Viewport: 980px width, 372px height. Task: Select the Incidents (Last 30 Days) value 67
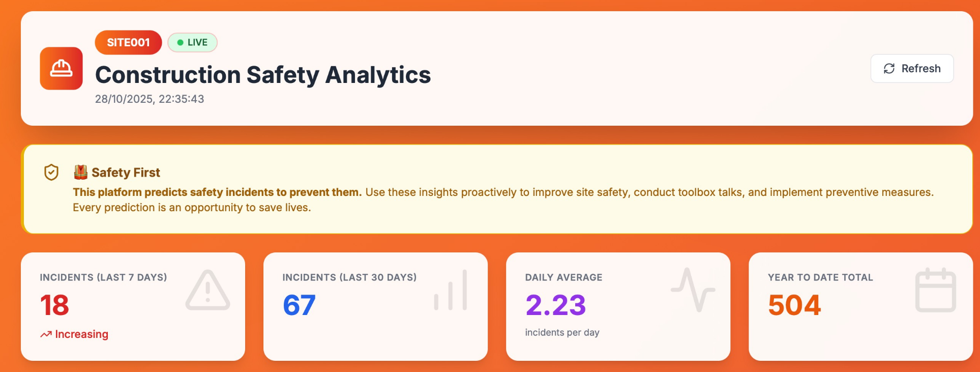click(x=299, y=305)
